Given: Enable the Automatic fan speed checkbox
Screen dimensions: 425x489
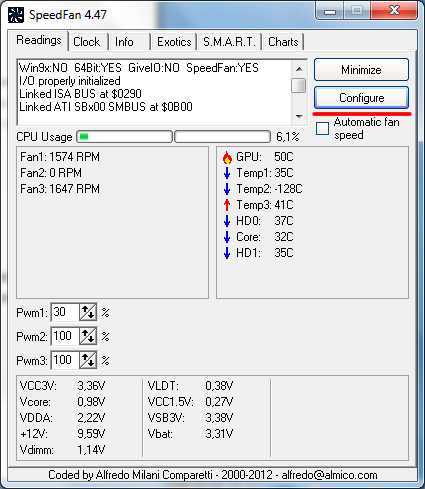Looking at the screenshot, I should click(322, 128).
